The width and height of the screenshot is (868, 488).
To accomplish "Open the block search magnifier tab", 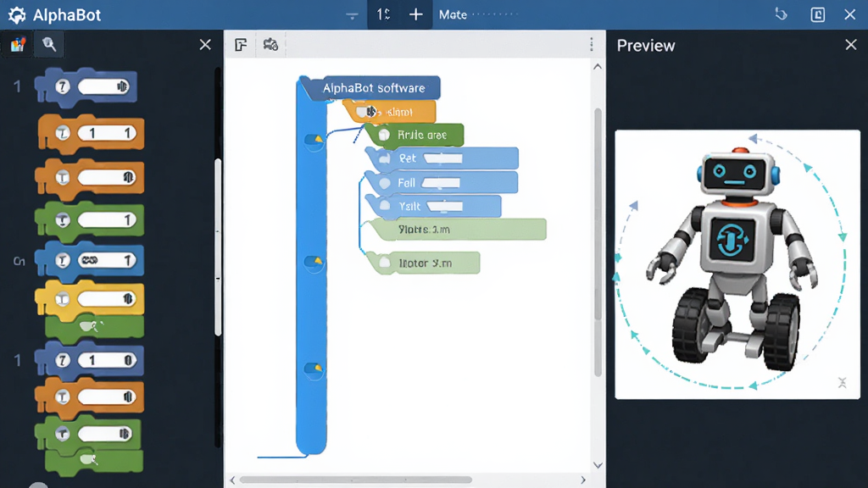I will tap(49, 44).
